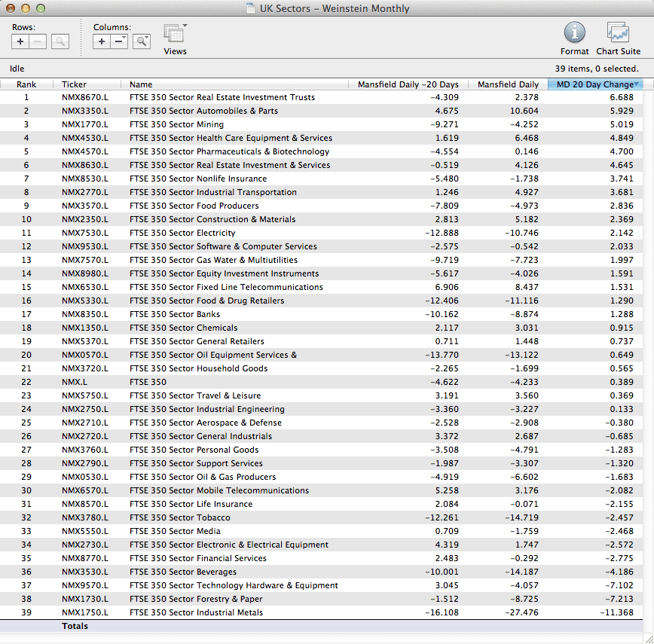The width and height of the screenshot is (654, 644).
Task: Sort by Mansfield Daily -20 Days column
Action: click(408, 84)
